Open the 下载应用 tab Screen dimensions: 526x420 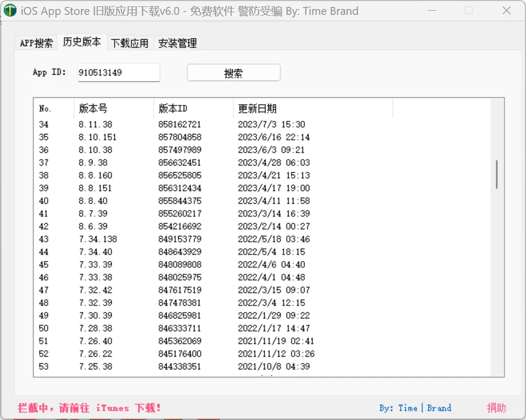[x=130, y=43]
